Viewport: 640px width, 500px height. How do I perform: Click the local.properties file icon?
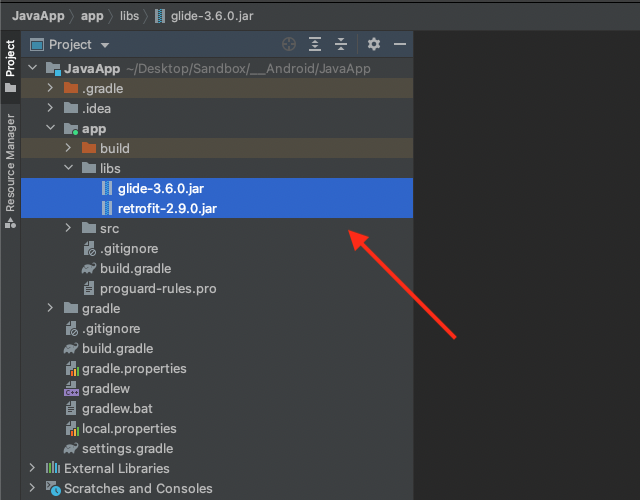point(72,429)
